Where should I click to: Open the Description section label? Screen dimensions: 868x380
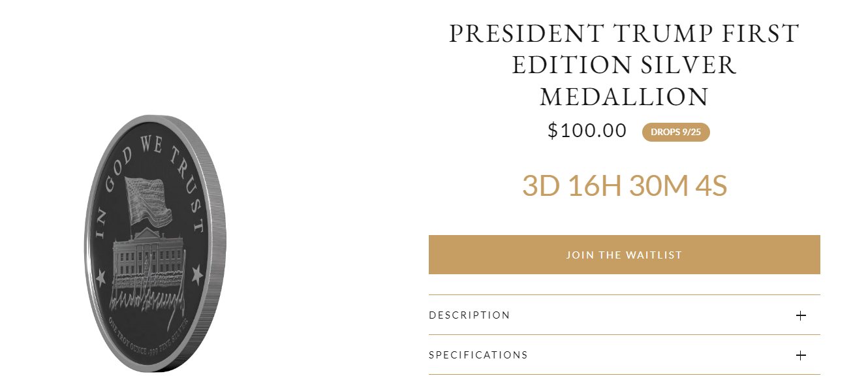469,315
